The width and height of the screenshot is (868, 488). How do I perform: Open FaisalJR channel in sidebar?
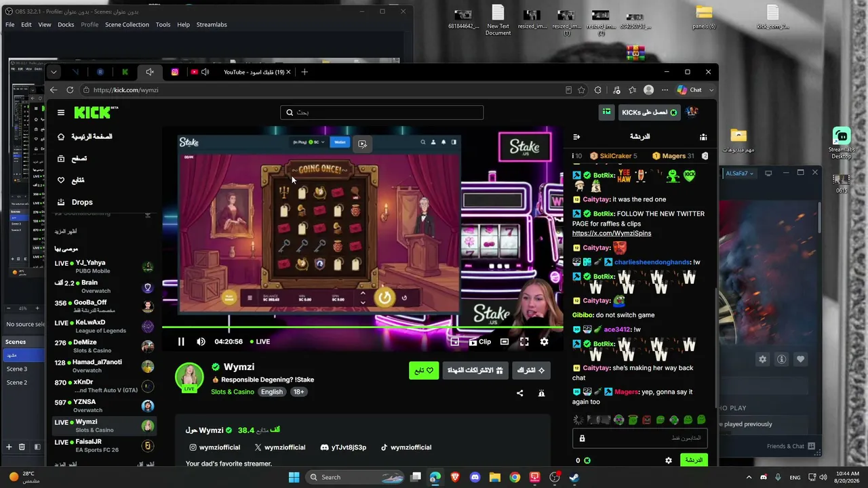104,446
